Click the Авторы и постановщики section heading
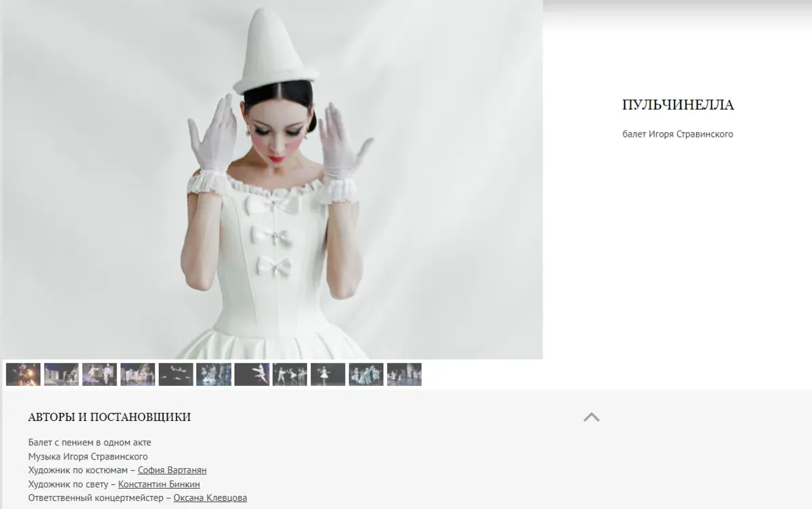The width and height of the screenshot is (812, 509). point(110,417)
